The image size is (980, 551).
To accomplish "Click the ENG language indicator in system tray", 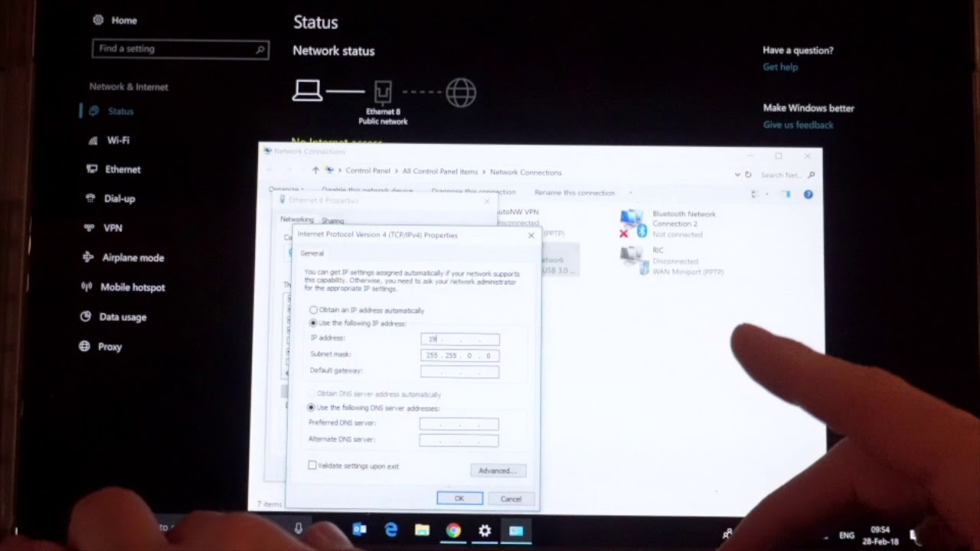I will point(847,535).
